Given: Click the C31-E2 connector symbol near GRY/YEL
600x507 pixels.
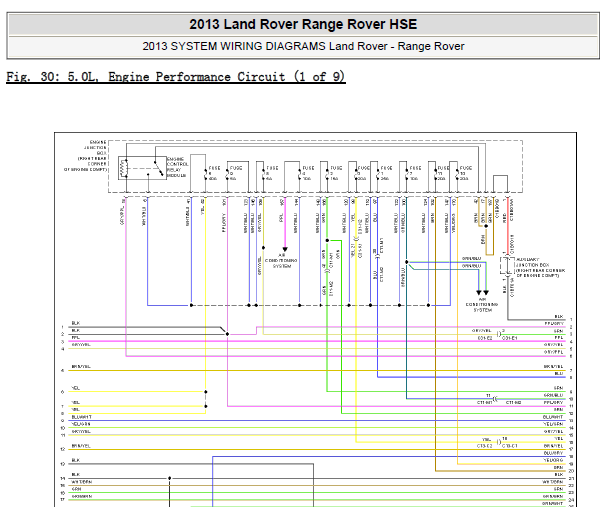Looking at the screenshot, I should click(x=499, y=333).
